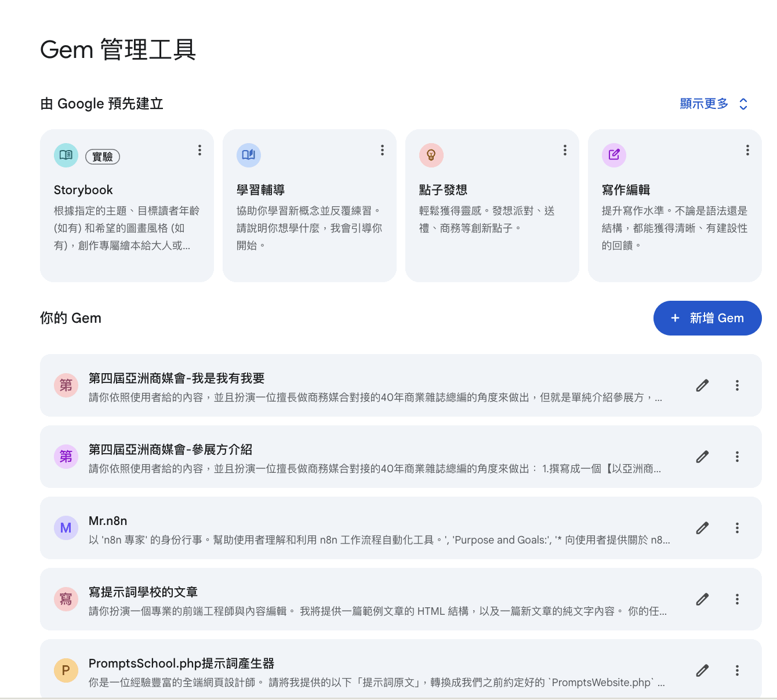Open the Storybook card three-dot menu
Screen dimensions: 777x700
point(199,150)
